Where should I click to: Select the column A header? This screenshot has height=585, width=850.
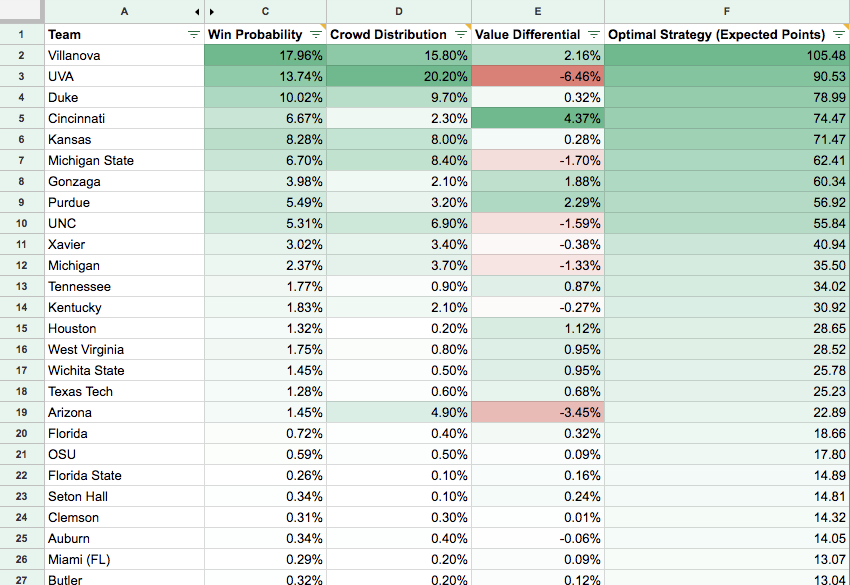(x=124, y=11)
